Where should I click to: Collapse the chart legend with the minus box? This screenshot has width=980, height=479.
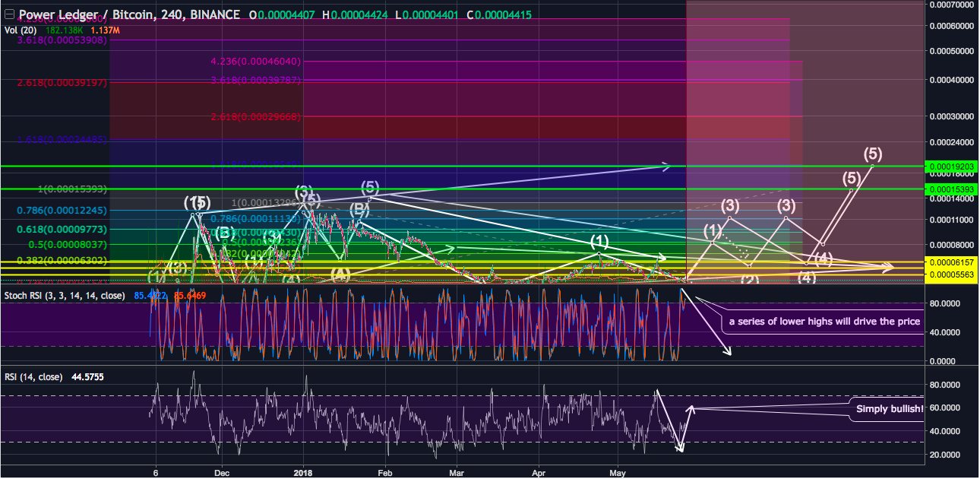coord(9,14)
